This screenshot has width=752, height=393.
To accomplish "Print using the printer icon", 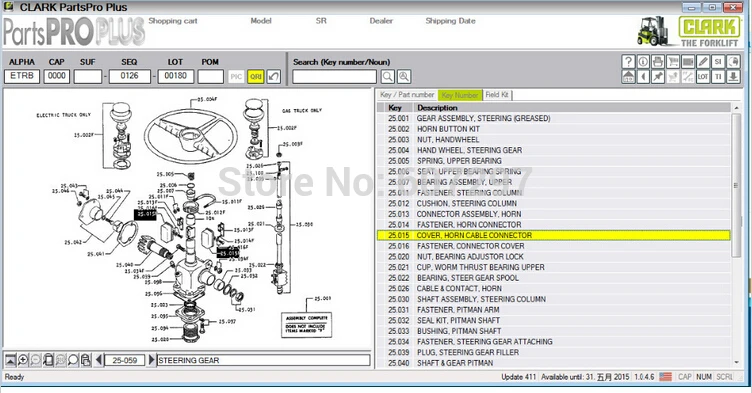I will (658, 61).
